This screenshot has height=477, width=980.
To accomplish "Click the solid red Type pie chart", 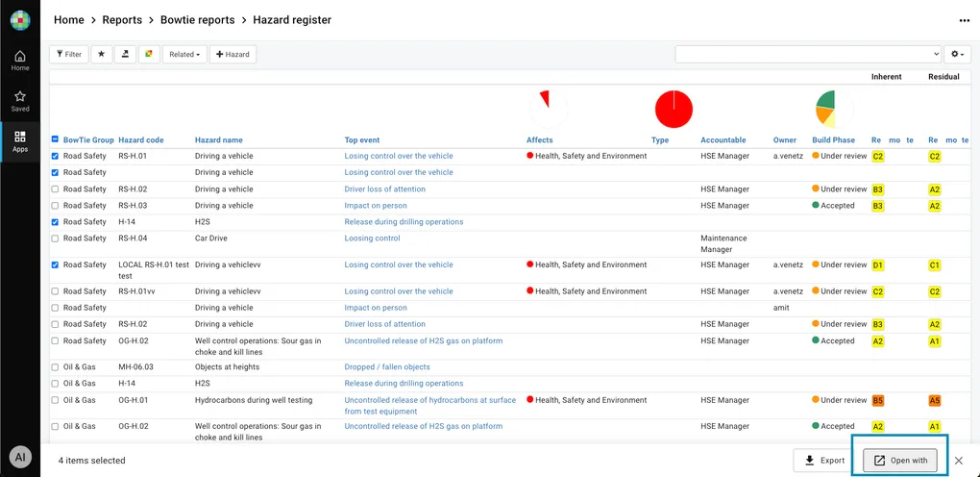I will (674, 110).
